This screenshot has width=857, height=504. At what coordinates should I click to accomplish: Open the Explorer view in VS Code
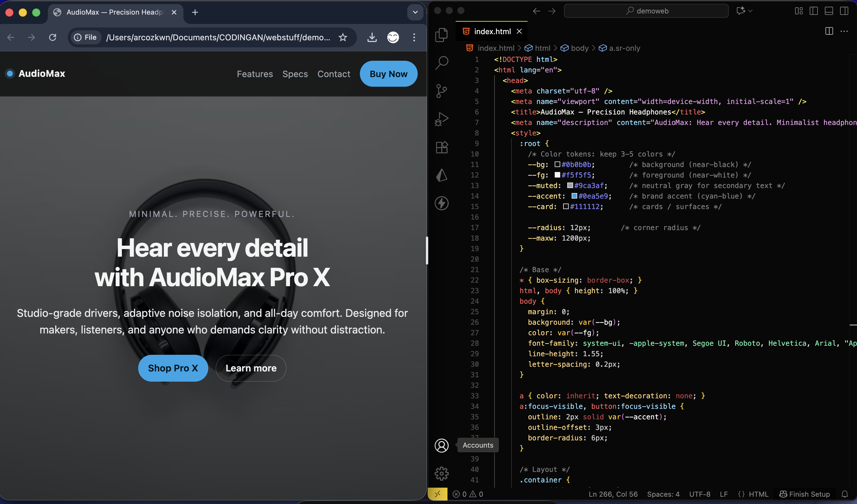click(441, 35)
